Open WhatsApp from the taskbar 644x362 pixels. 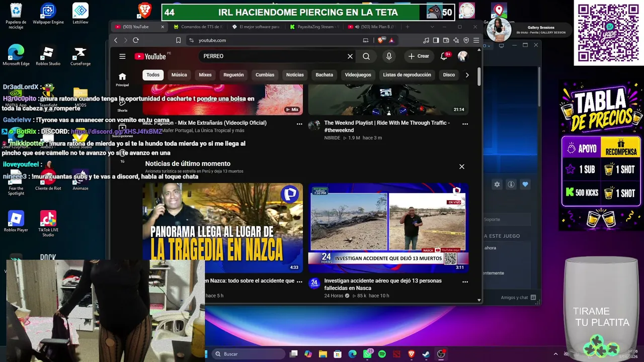point(367,354)
